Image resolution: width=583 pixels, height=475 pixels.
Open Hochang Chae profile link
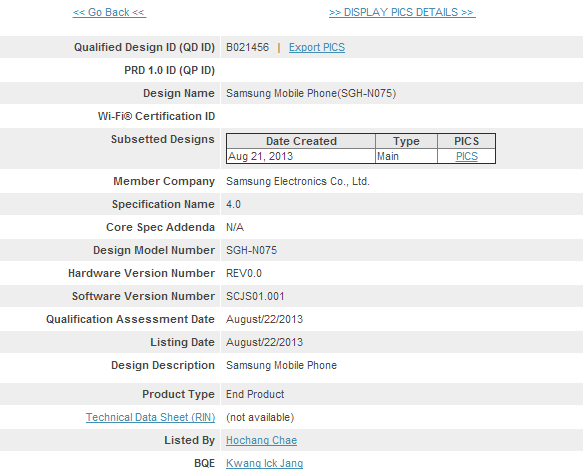pos(261,440)
